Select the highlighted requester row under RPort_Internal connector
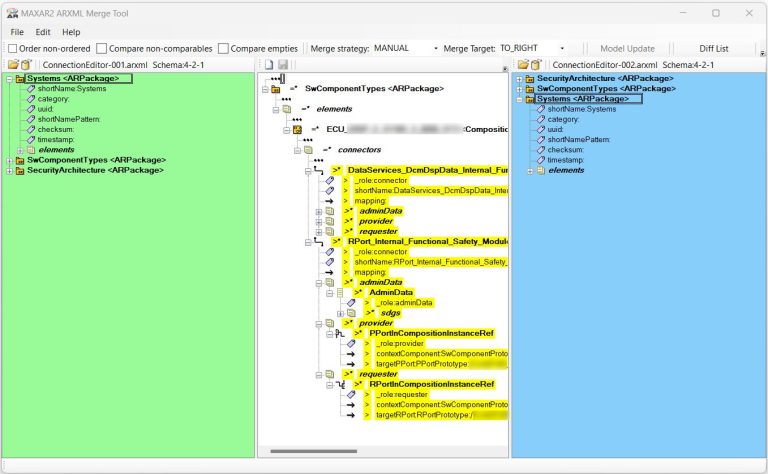Viewport: 768px width, 474px height. click(x=378, y=374)
